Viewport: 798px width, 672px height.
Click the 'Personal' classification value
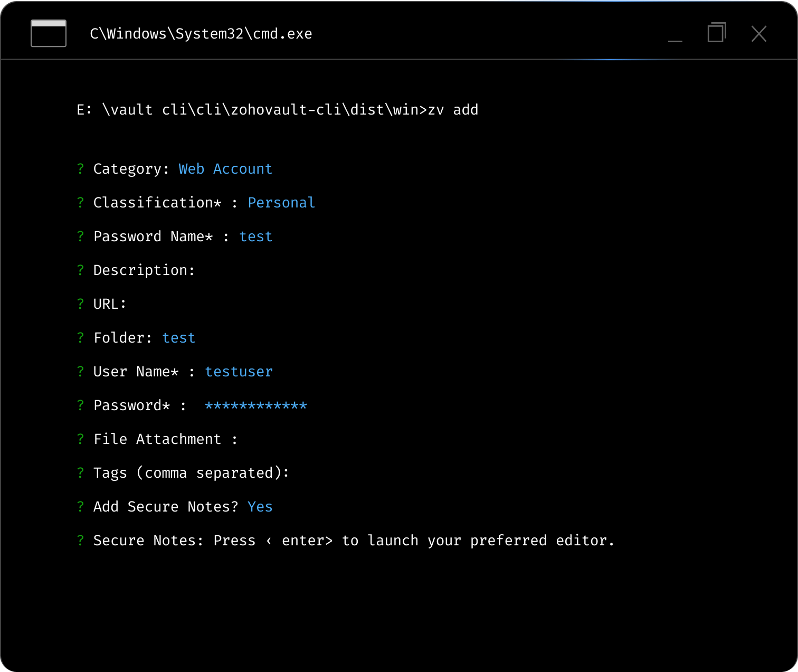(281, 203)
